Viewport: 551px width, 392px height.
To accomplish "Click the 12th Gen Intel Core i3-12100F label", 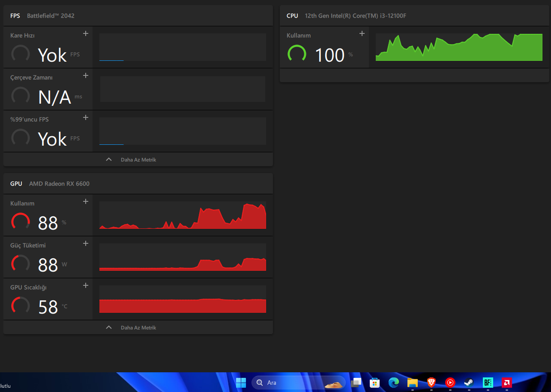I will coord(356,16).
